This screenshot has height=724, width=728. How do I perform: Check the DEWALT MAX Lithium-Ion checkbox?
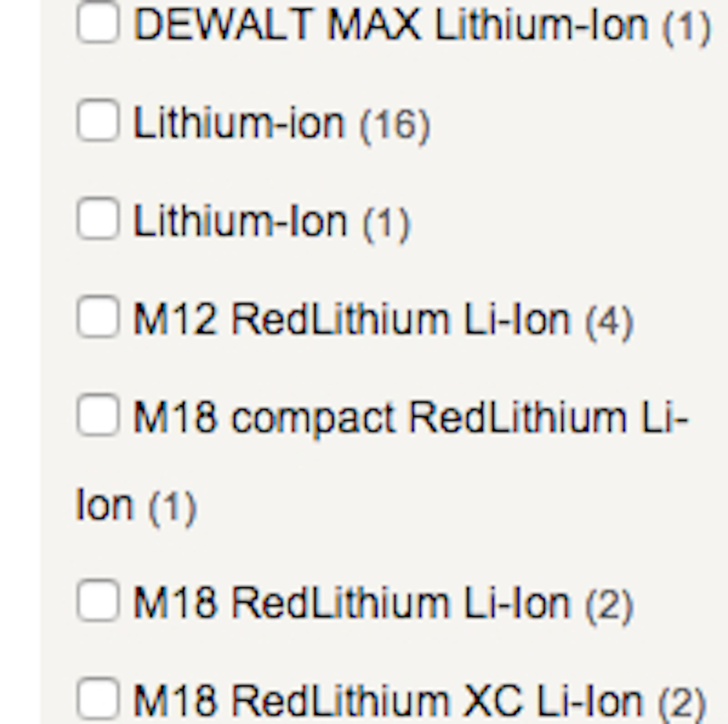coord(98,21)
